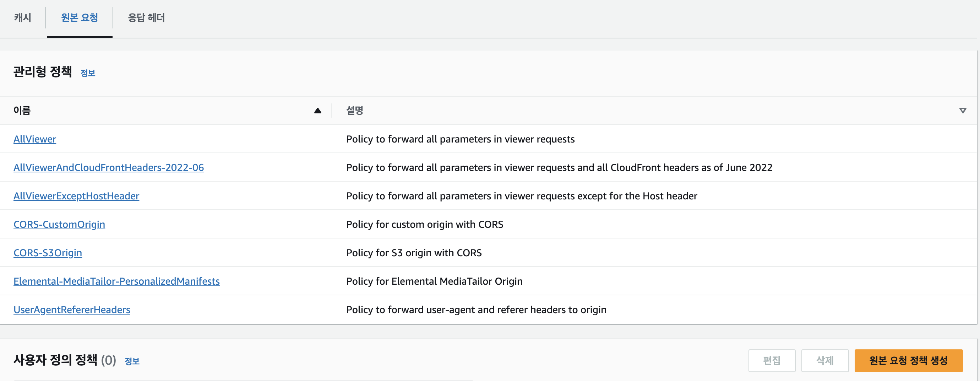
Task: Open the UserAgentRefererHeaders policy link
Action: point(71,310)
